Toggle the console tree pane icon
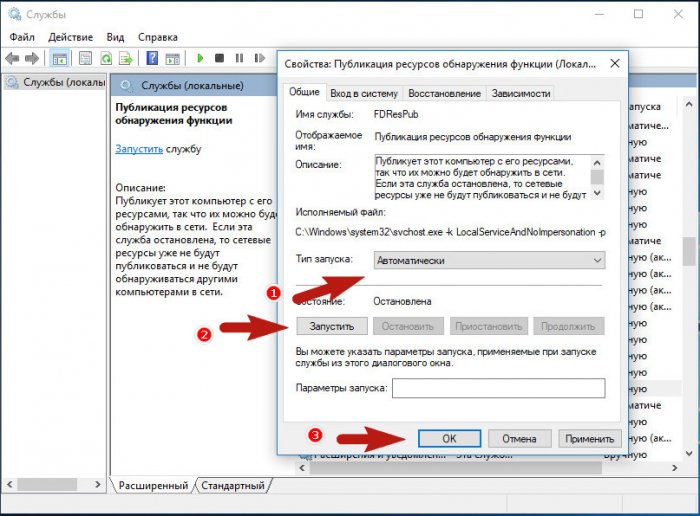Screen dimensions: 700x516 click(x=59, y=58)
